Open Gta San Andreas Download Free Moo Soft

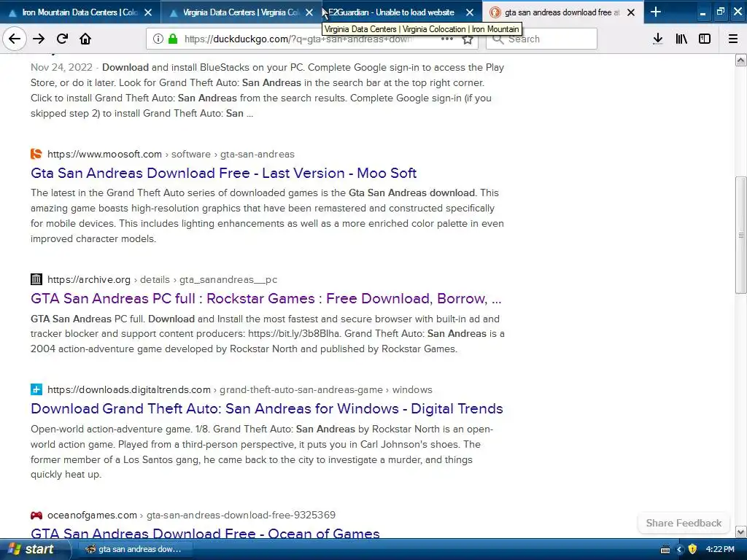tap(223, 173)
